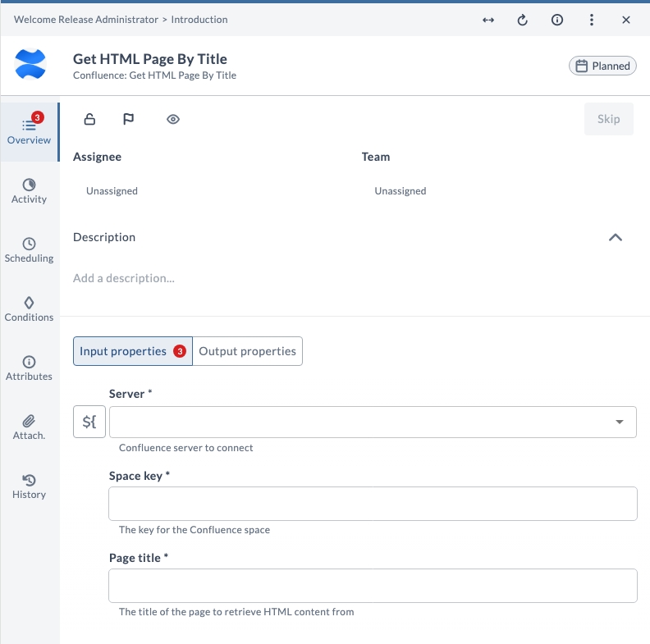Image resolution: width=650 pixels, height=644 pixels.
Task: Click 'The key for the Confluence space' text
Action: click(195, 530)
